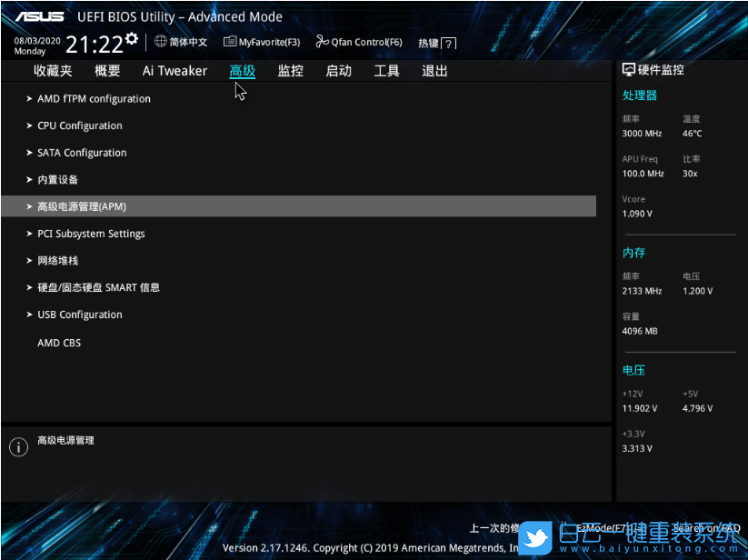Viewport: 748px width, 560px height.
Task: Expand AMD fTPM configuration submenu
Action: click(94, 99)
